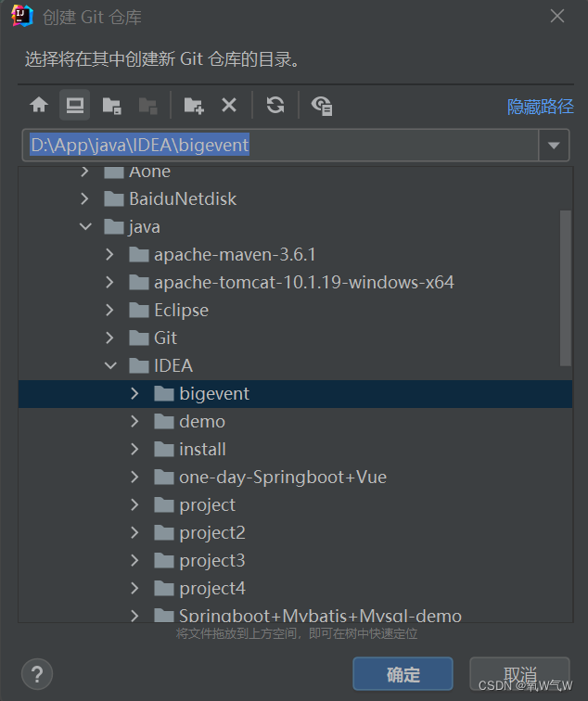Screen dimensions: 588x701
Task: Click the tree's vertical scrollbar thumb
Action: pos(566,288)
